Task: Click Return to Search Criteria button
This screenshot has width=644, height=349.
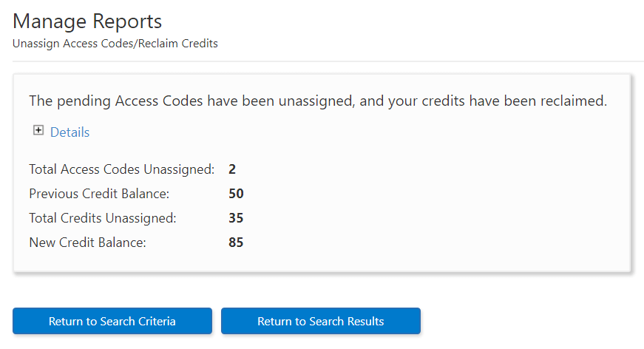Action: pyautogui.click(x=112, y=321)
